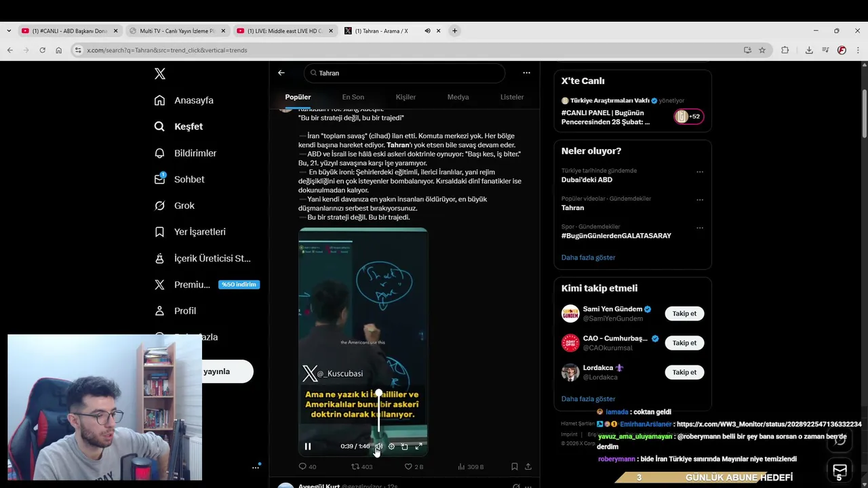Follow CAO - Cumhurbaşkanlığı account
The width and height of the screenshot is (868, 488).
point(684,343)
